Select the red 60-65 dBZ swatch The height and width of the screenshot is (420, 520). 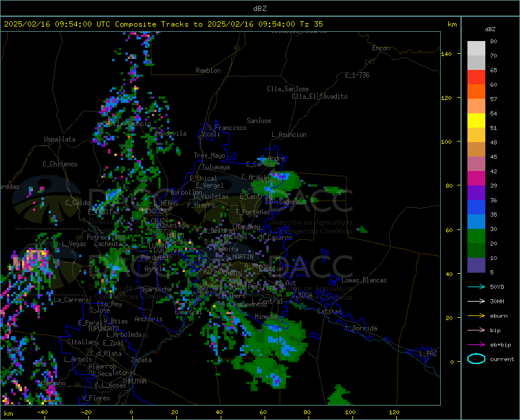point(476,77)
